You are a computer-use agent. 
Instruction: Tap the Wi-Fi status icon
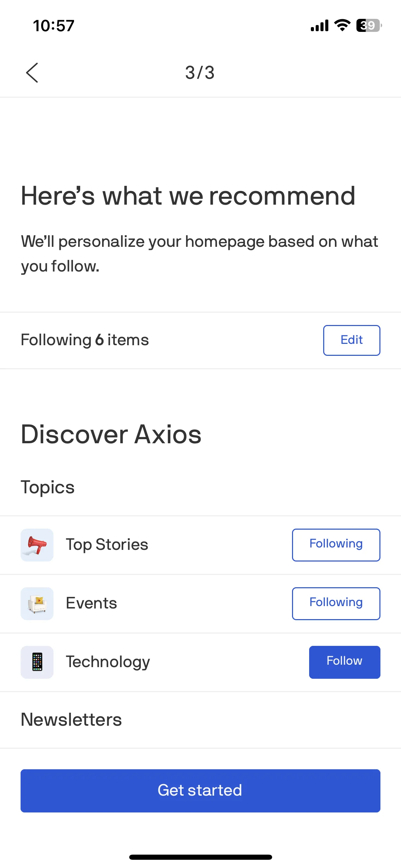[342, 25]
